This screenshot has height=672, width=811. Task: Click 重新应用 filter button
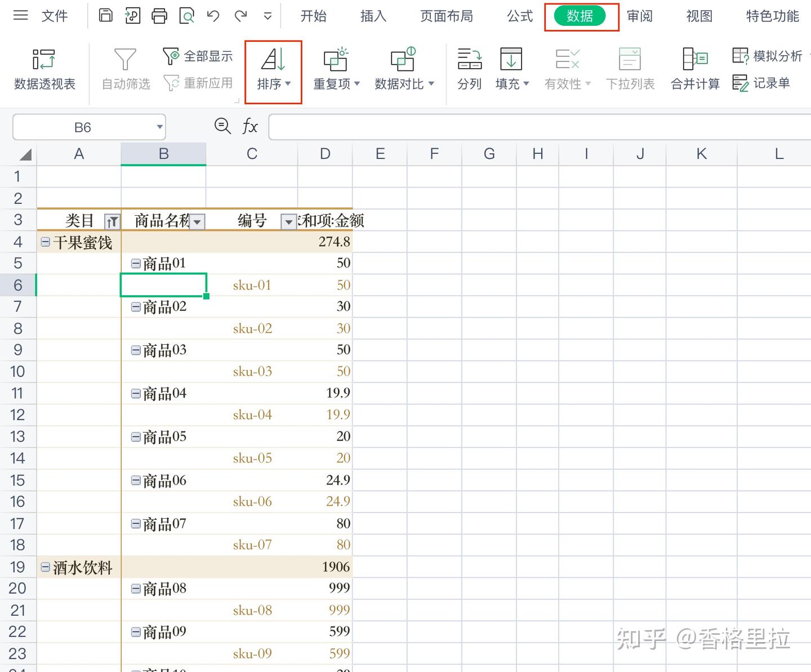point(197,83)
